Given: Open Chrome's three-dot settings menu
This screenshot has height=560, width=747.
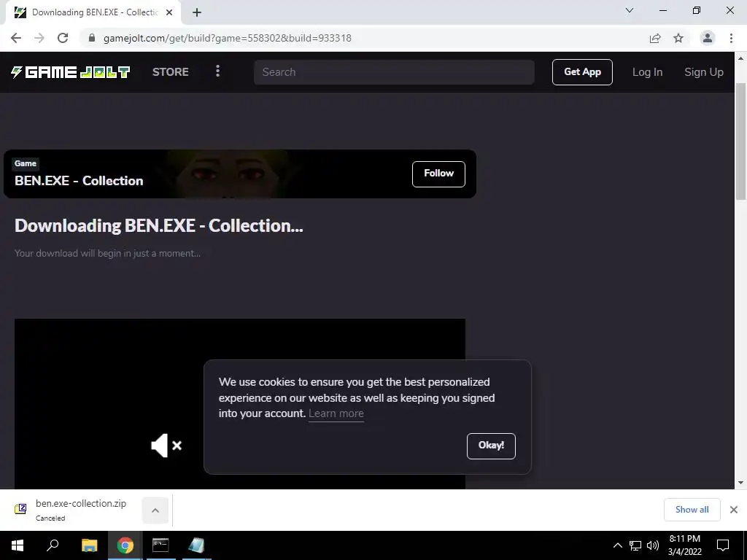Looking at the screenshot, I should [x=731, y=38].
